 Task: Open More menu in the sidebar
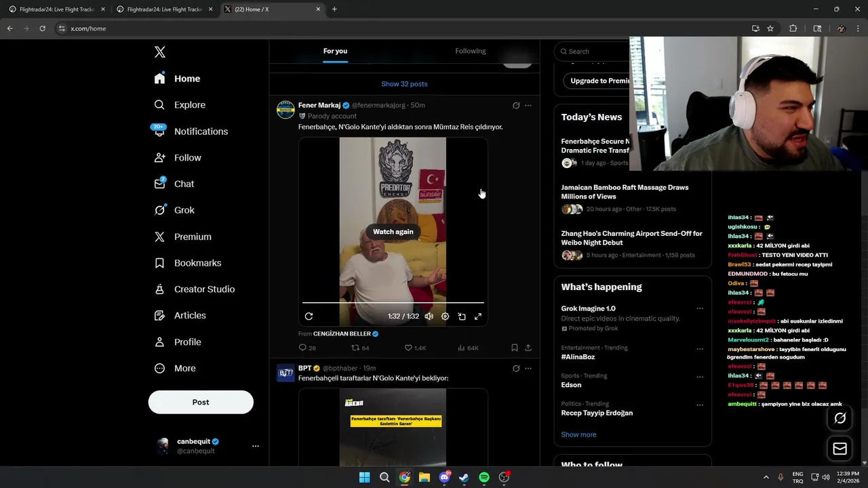(x=175, y=369)
